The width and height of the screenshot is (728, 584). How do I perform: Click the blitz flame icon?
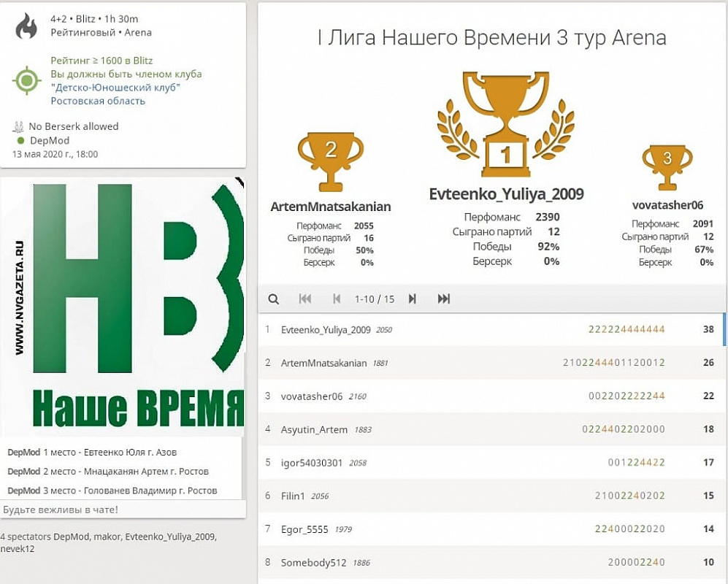26,26
